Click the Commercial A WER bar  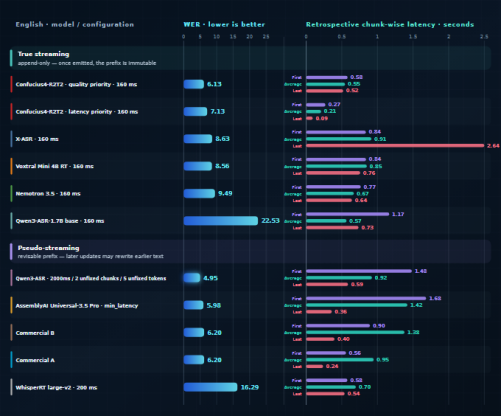[x=194, y=360]
